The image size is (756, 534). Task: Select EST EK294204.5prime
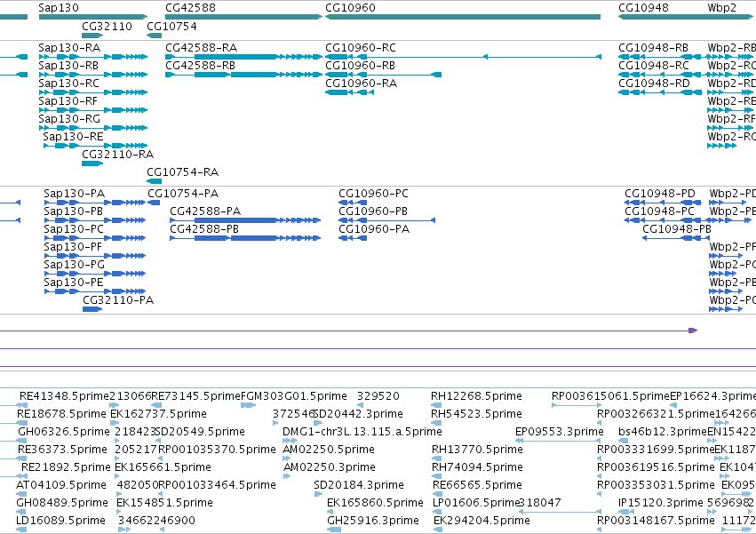[481, 521]
